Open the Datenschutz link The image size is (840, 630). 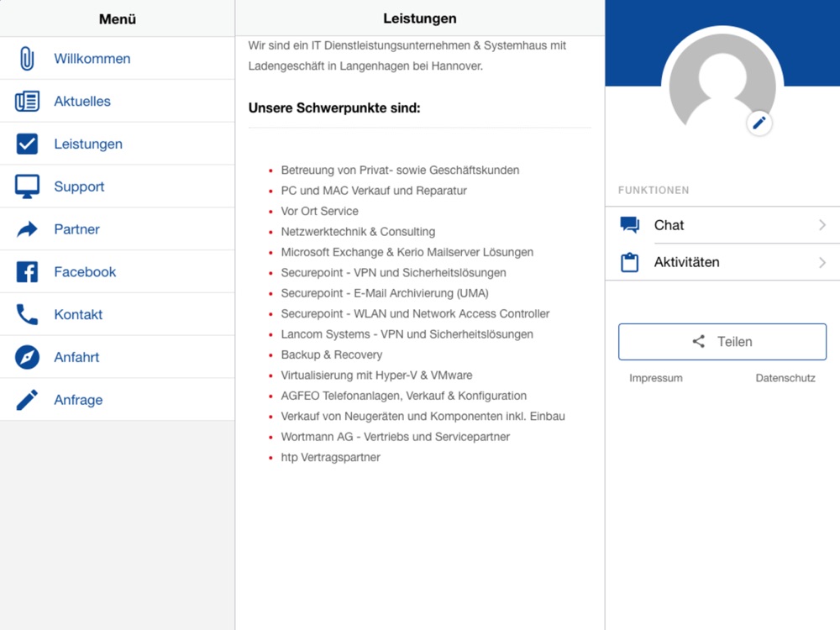785,378
